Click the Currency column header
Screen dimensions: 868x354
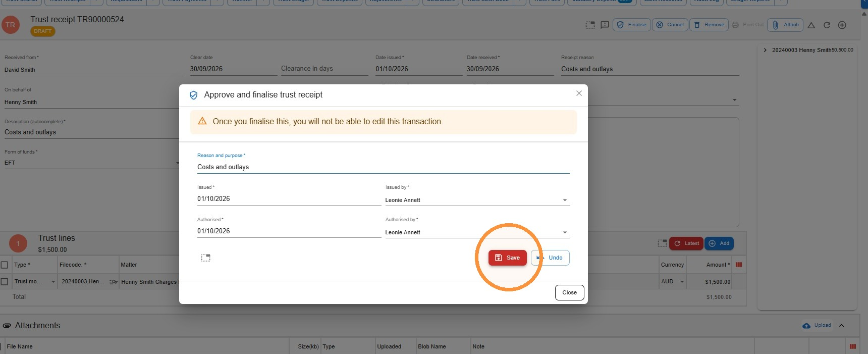click(x=672, y=265)
